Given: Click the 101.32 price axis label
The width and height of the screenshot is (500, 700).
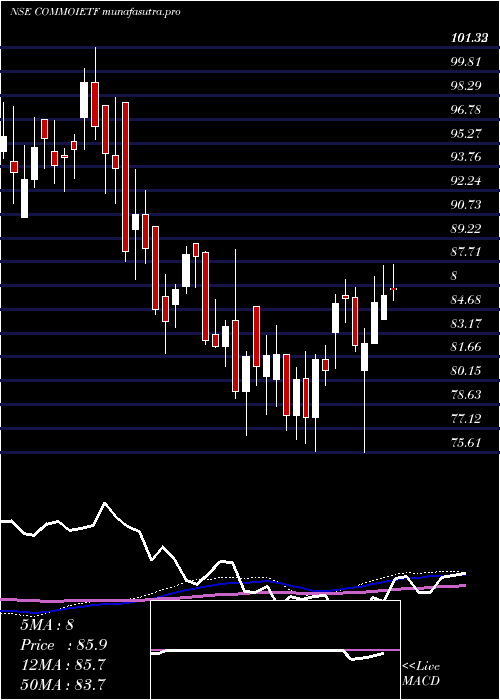Looking at the screenshot, I should click(x=469, y=39).
